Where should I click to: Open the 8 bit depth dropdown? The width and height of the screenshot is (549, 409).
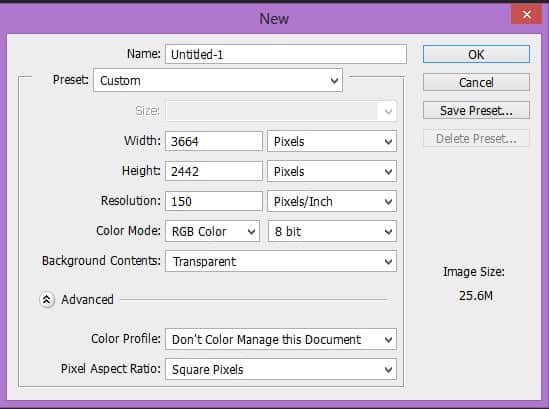click(332, 231)
